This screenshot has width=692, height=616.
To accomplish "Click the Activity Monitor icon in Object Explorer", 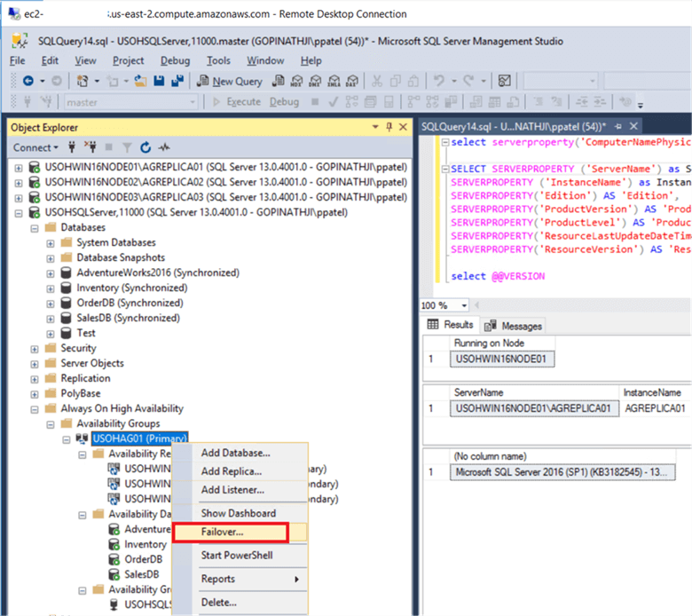I will [163, 147].
